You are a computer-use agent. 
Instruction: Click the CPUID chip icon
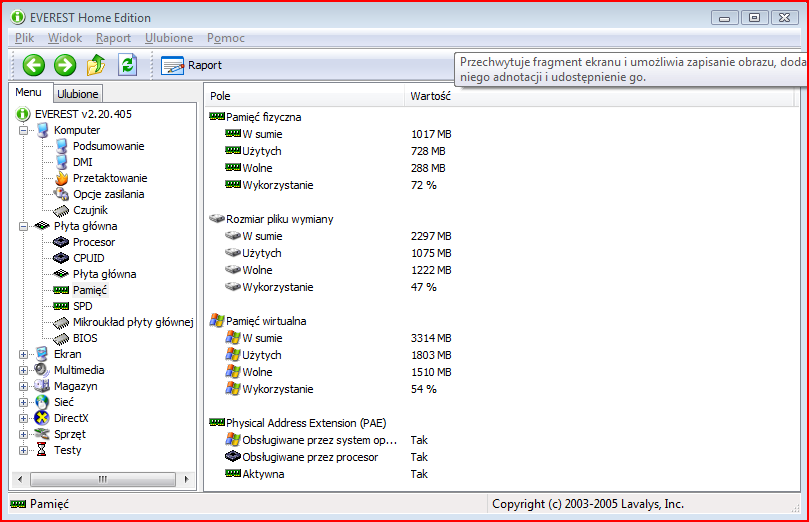tap(61, 258)
